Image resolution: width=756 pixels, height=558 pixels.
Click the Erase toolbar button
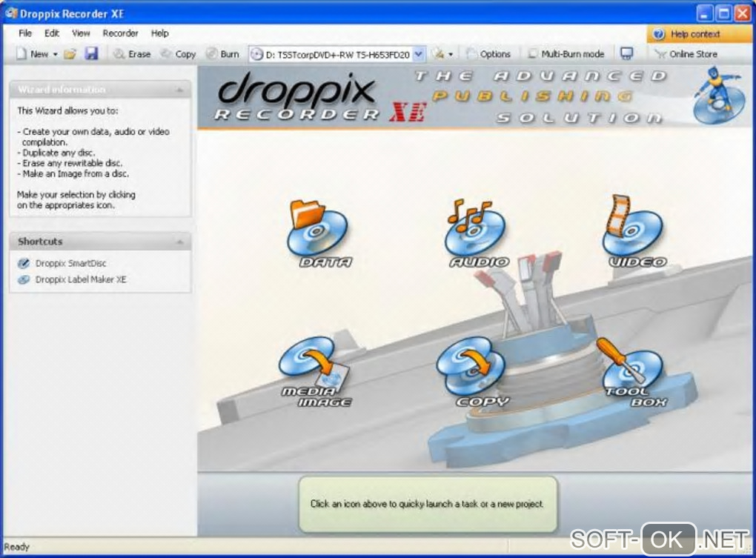132,54
